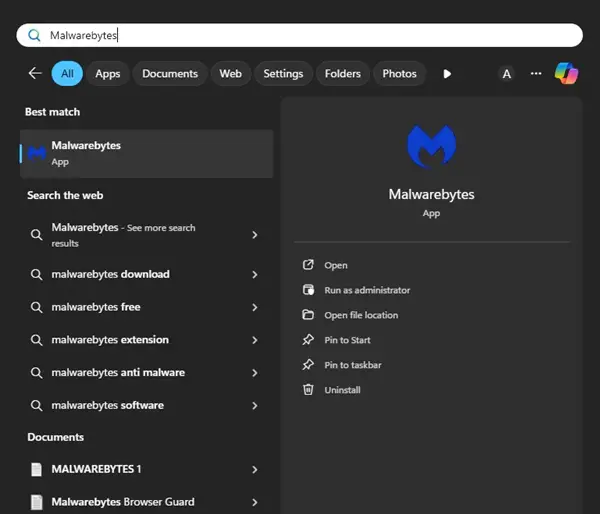Expand arrow next to MALWAREBYTES 1
600x514 pixels.
255,469
